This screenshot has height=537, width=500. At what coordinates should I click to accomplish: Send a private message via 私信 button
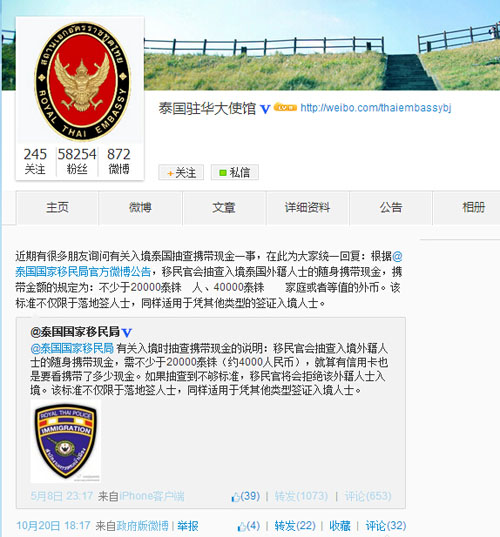(x=235, y=172)
